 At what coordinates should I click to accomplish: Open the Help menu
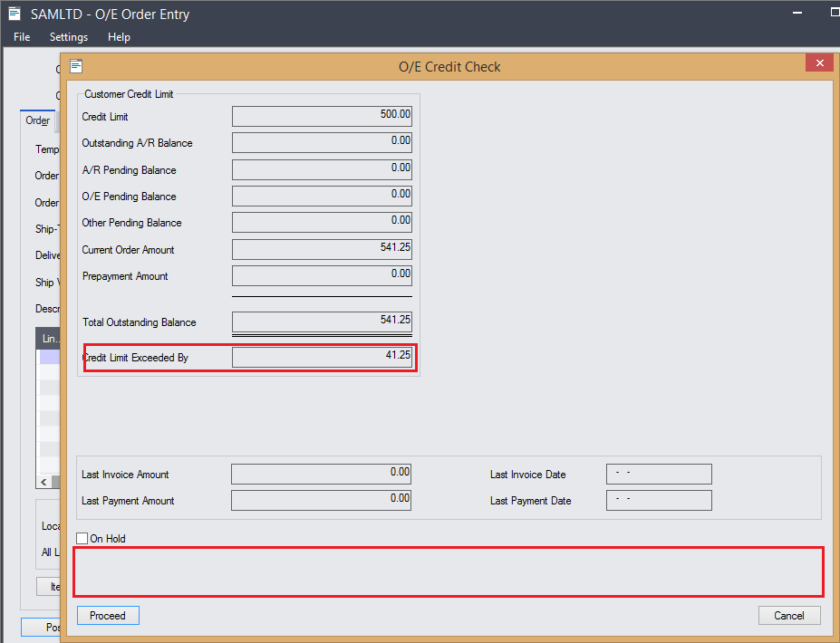coord(119,37)
